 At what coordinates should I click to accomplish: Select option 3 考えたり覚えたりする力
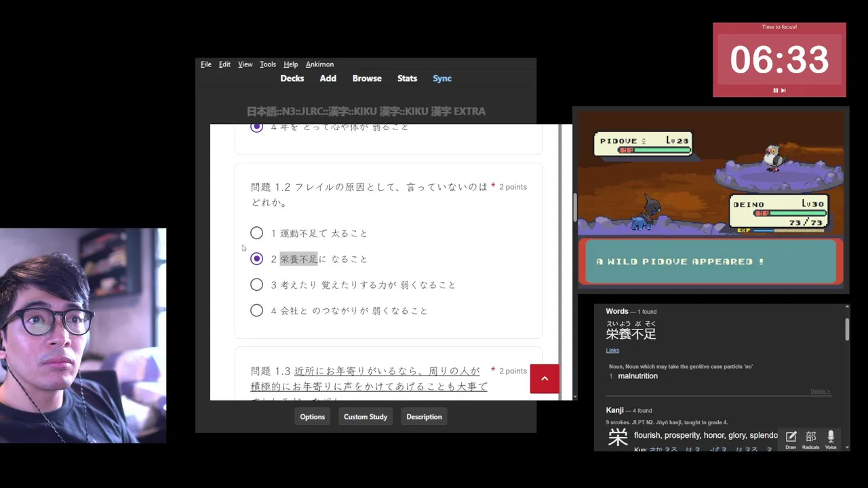point(256,285)
